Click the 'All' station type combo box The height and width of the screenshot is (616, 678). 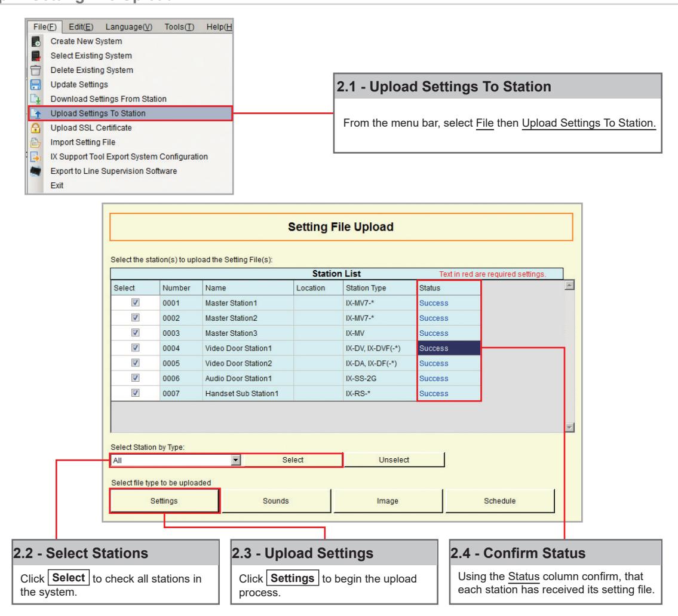pos(176,460)
